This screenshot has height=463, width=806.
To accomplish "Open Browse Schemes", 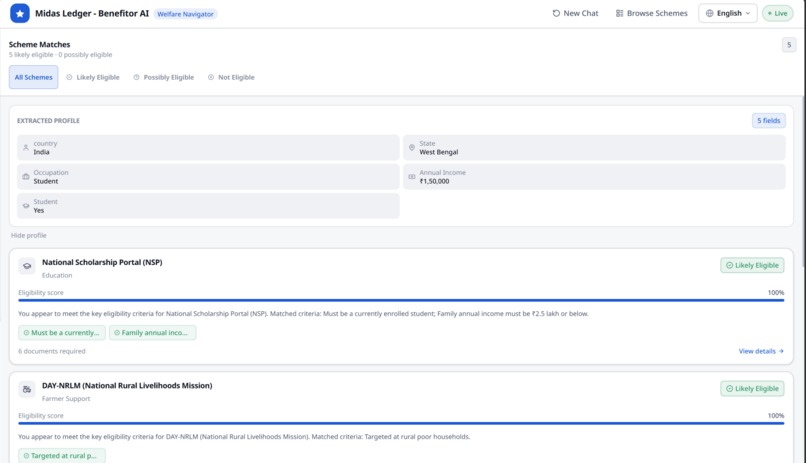I will [651, 13].
